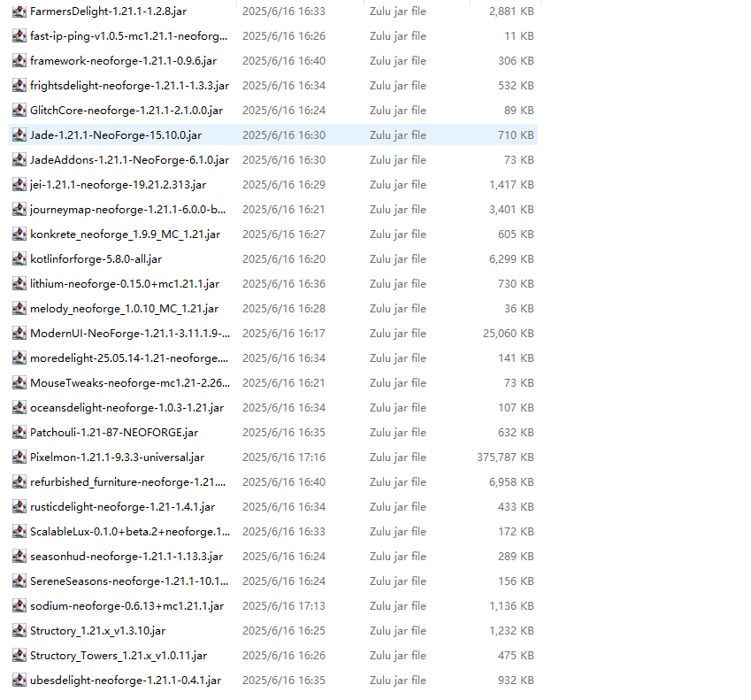Click the 2025/6/16 17:13 date of the sodium file
Image resolution: width=751 pixels, height=700 pixels.
pyautogui.click(x=283, y=606)
